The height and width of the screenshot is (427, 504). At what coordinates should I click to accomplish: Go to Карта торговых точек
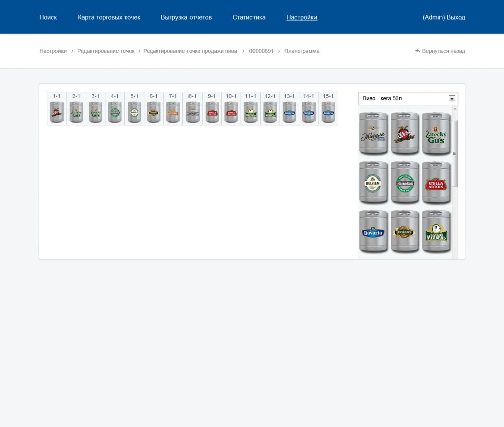point(109,17)
